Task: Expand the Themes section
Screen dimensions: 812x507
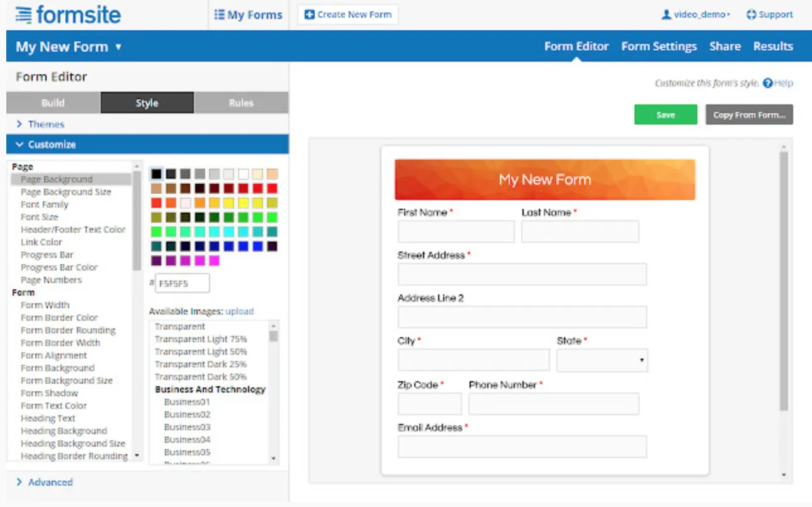Action: coord(45,124)
